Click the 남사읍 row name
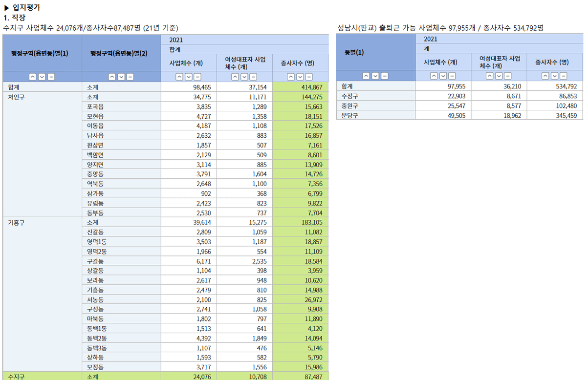Image resolution: width=588 pixels, height=380 pixels. tap(96, 135)
